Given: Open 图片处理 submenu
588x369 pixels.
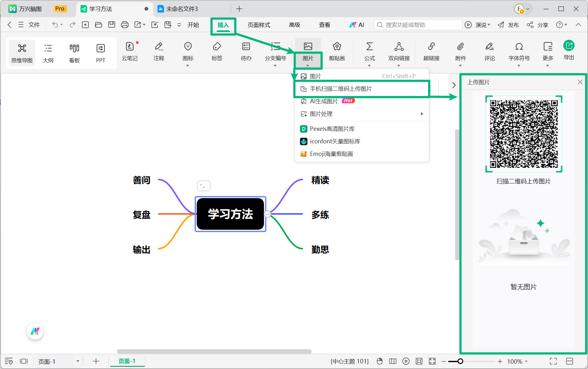Looking at the screenshot, I should tap(362, 114).
